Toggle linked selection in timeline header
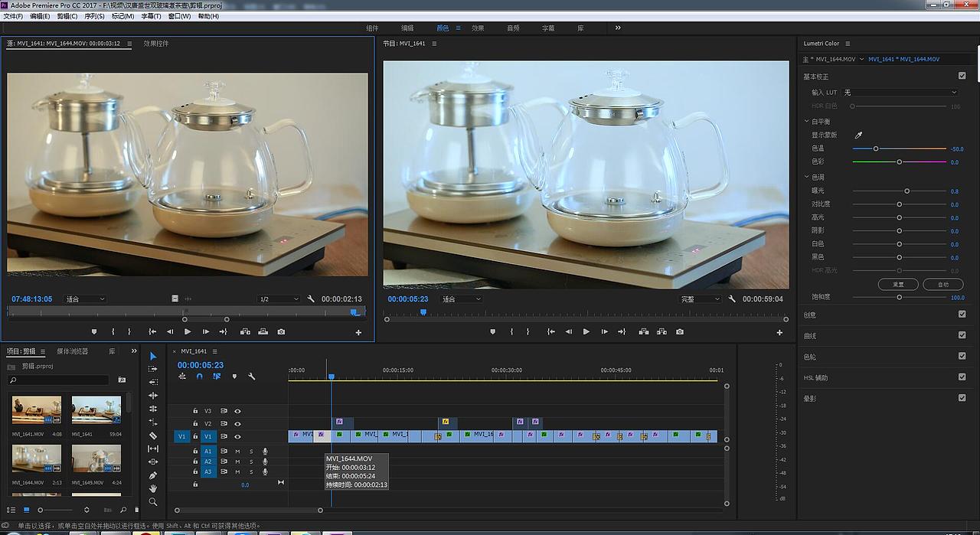This screenshot has height=535, width=980. [x=217, y=377]
